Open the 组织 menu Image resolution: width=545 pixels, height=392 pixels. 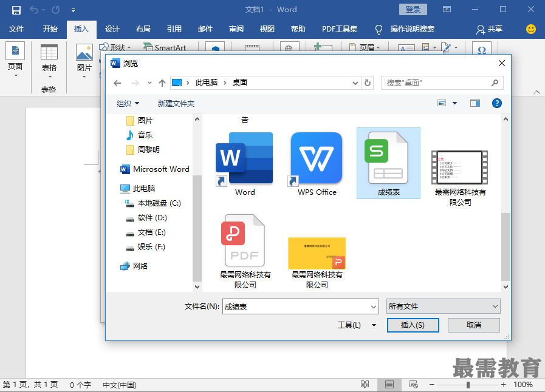click(x=128, y=104)
